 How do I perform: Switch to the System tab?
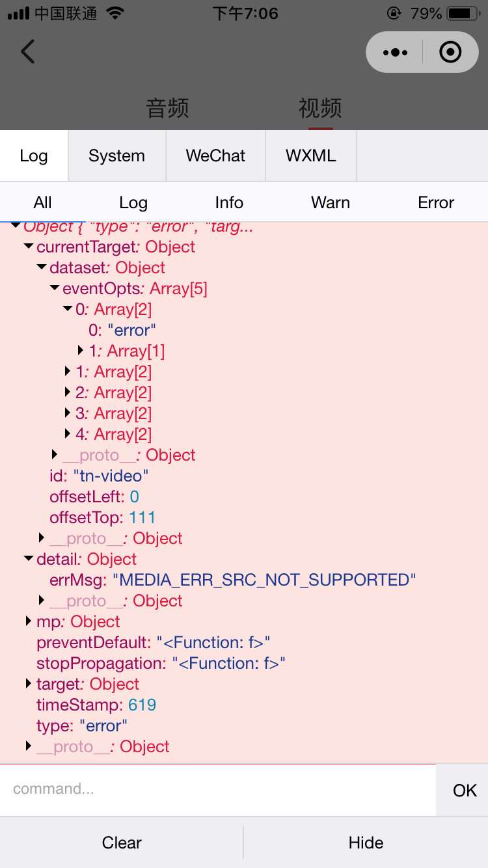pyautogui.click(x=117, y=156)
